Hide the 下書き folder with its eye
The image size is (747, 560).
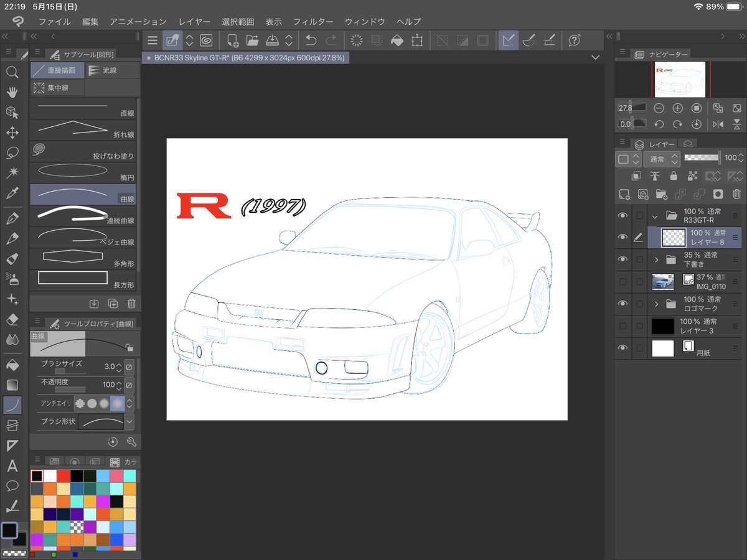tap(622, 259)
